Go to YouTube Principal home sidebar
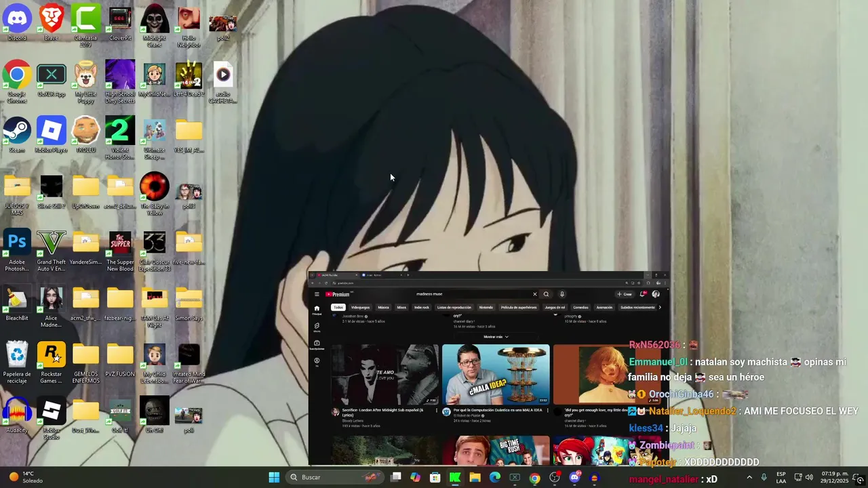The height and width of the screenshot is (488, 868). pyautogui.click(x=317, y=310)
